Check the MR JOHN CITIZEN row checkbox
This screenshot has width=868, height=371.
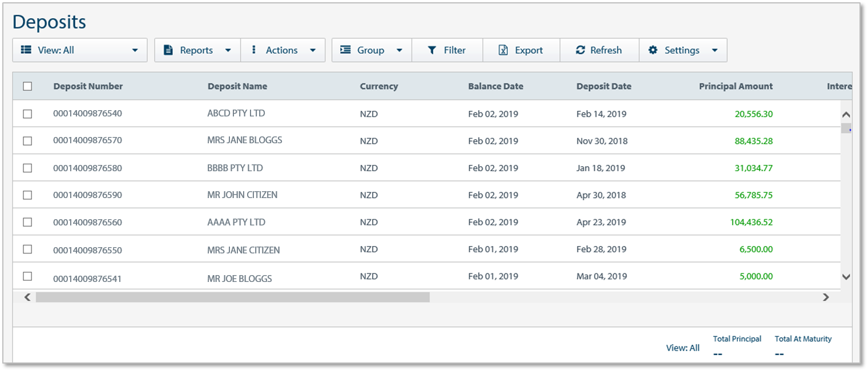[27, 195]
